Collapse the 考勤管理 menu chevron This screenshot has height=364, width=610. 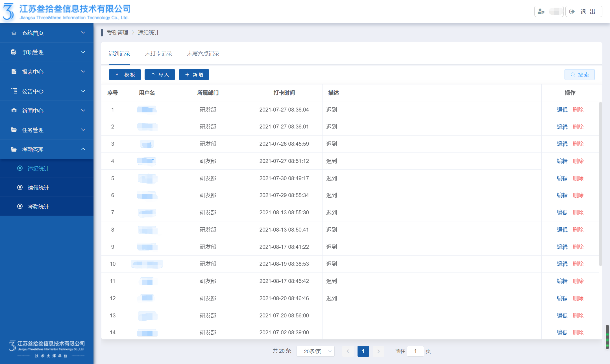(83, 149)
